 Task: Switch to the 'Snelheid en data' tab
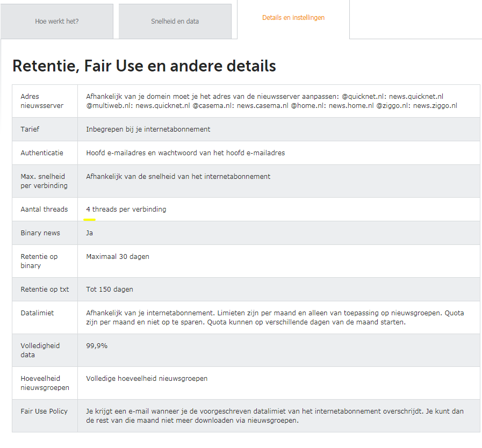click(175, 21)
